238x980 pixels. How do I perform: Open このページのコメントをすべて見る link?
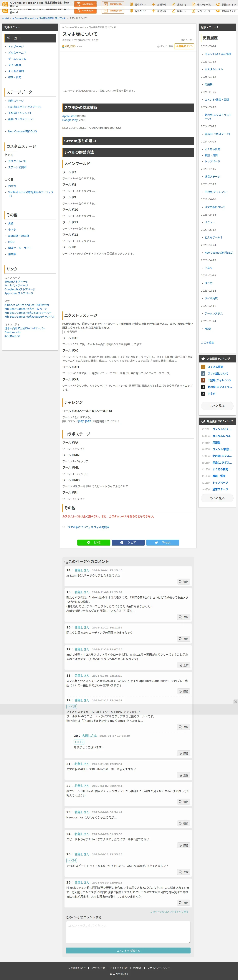pyautogui.click(x=169, y=912)
